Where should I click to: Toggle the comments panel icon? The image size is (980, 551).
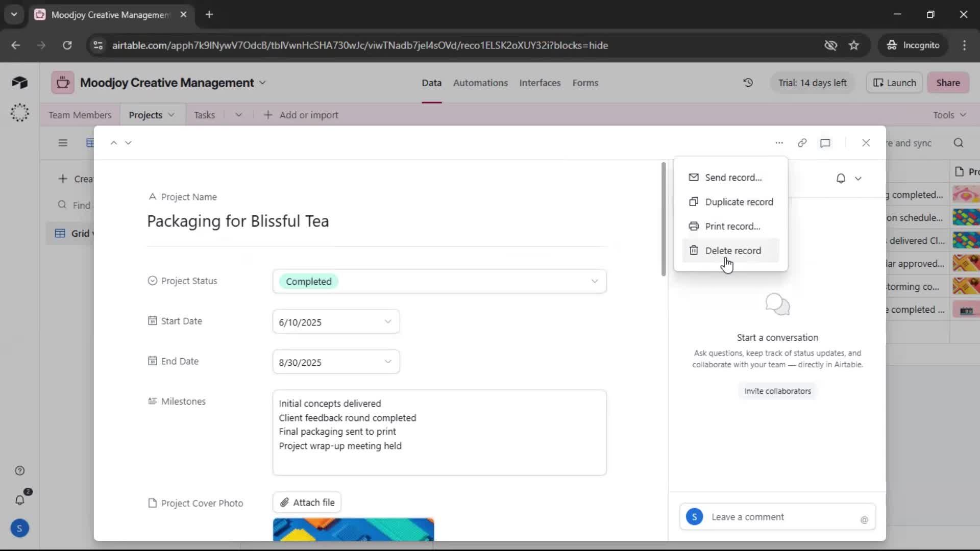pos(825,143)
